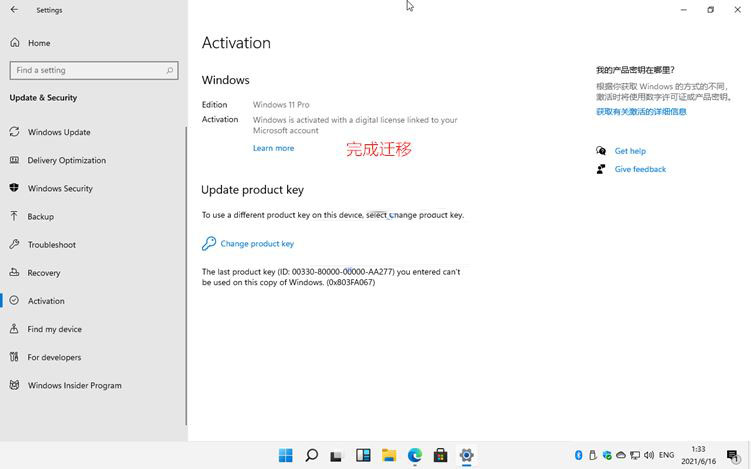Click the Change product key link
The width and height of the screenshot is (751, 469).
click(x=257, y=243)
